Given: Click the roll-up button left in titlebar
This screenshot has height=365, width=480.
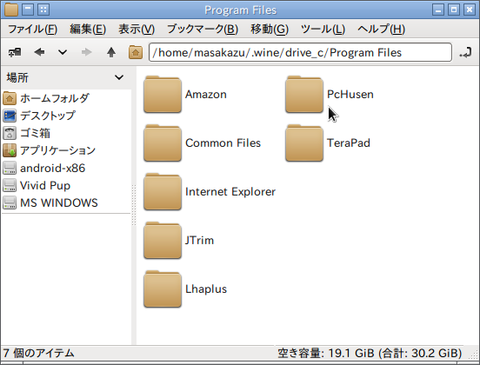Looking at the screenshot, I should pos(28,10).
